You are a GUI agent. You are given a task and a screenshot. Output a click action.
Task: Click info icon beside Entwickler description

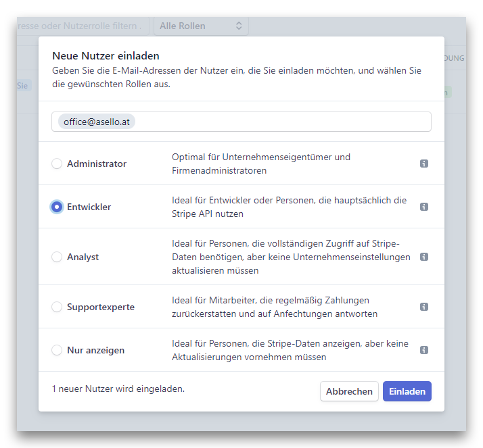click(424, 207)
